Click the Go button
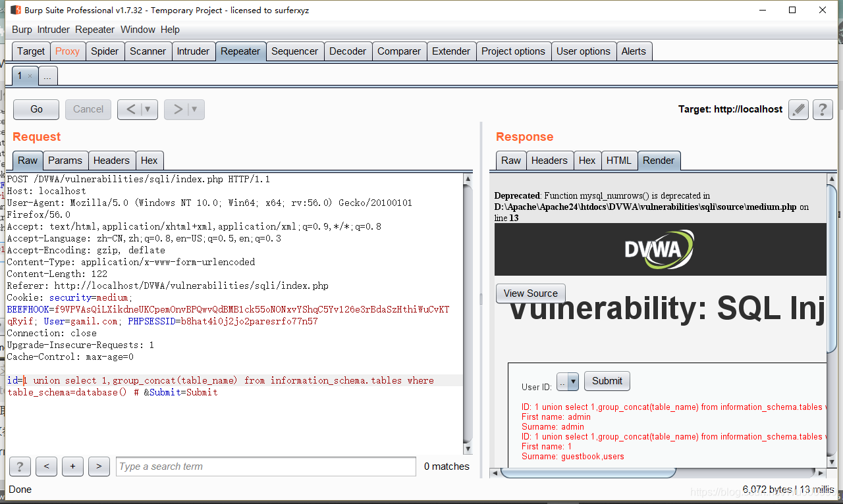 coord(36,109)
